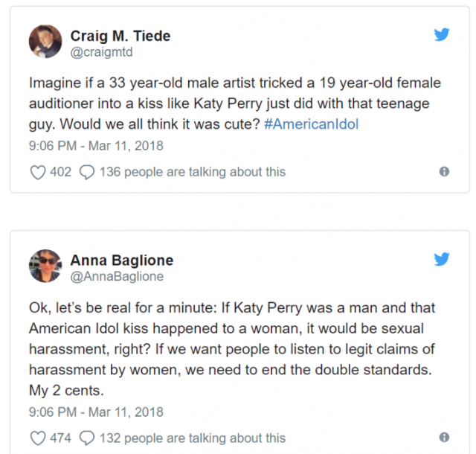
Task: Click Twitter bird icon on Anna's tweet
Action: click(442, 259)
